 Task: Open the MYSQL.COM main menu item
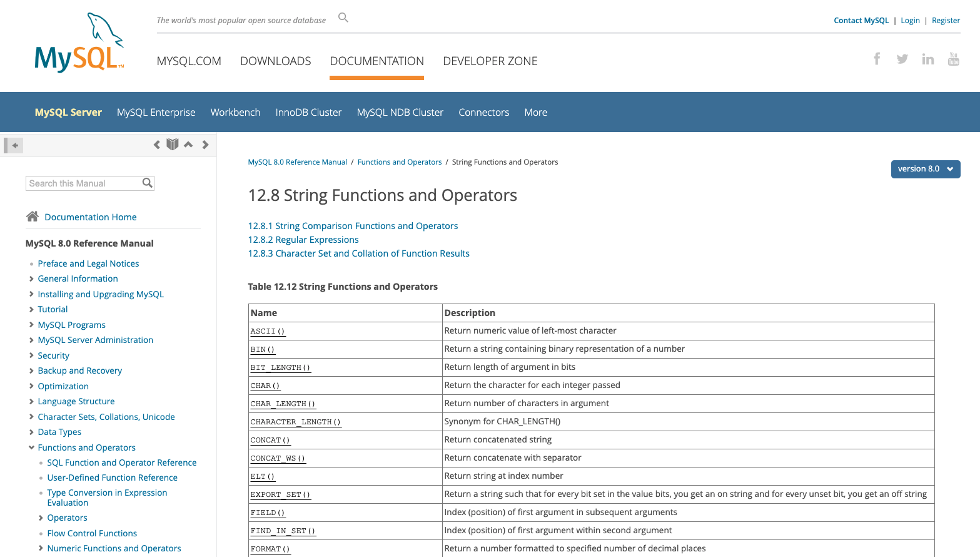point(189,61)
